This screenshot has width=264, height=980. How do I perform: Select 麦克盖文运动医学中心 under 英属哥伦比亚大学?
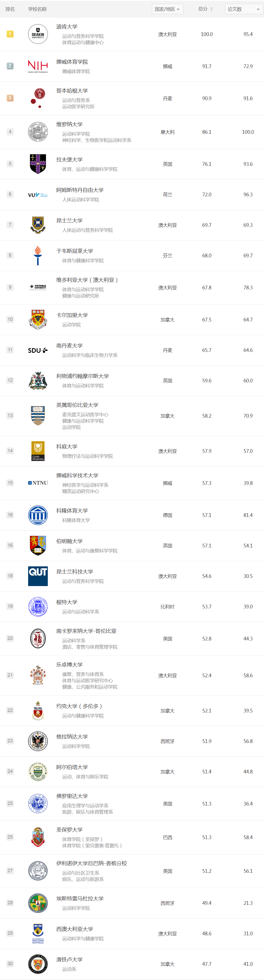pyautogui.click(x=85, y=415)
